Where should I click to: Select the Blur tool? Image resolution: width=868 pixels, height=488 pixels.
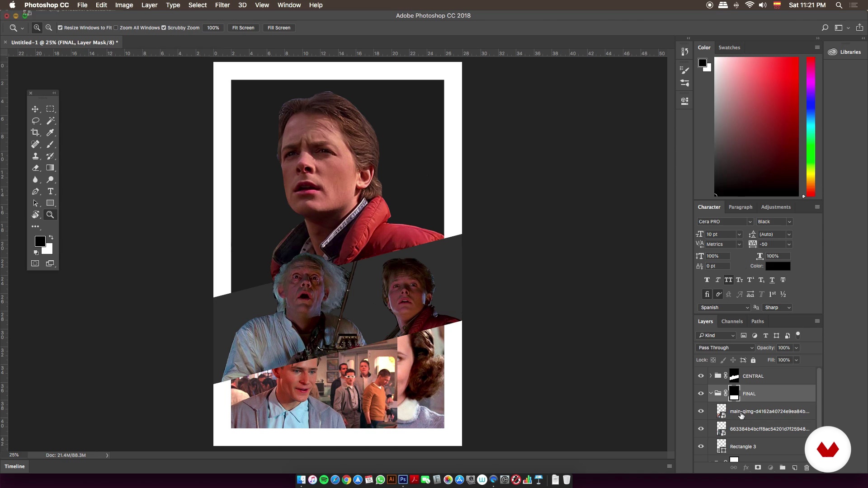[35, 179]
